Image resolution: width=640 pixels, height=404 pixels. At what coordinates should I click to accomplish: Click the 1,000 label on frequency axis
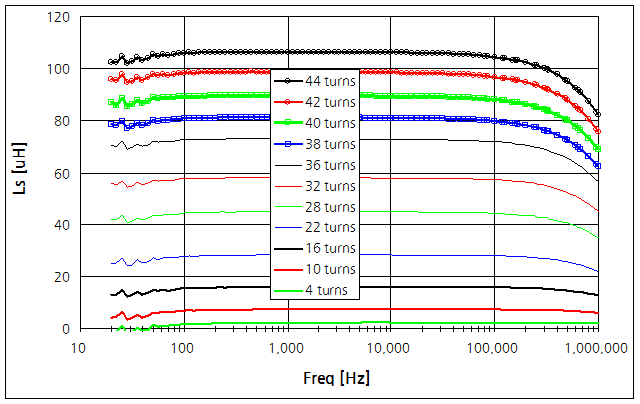click(x=286, y=348)
